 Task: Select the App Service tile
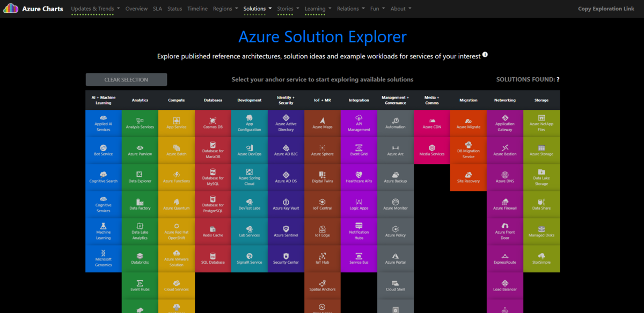[x=177, y=123]
